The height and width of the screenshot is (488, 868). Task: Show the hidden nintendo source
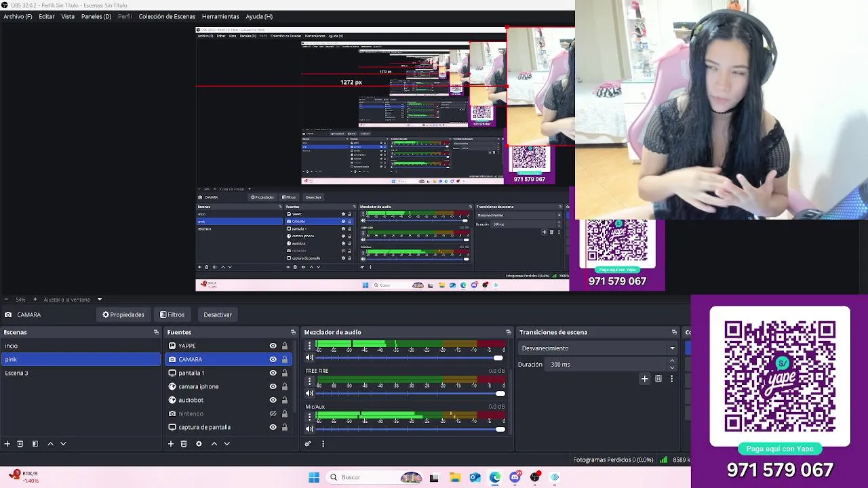click(273, 413)
